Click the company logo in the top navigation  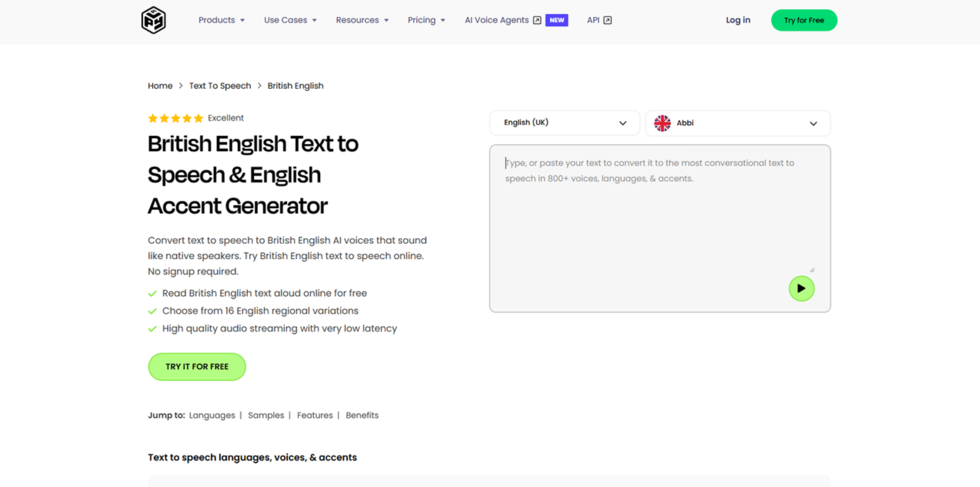click(153, 20)
